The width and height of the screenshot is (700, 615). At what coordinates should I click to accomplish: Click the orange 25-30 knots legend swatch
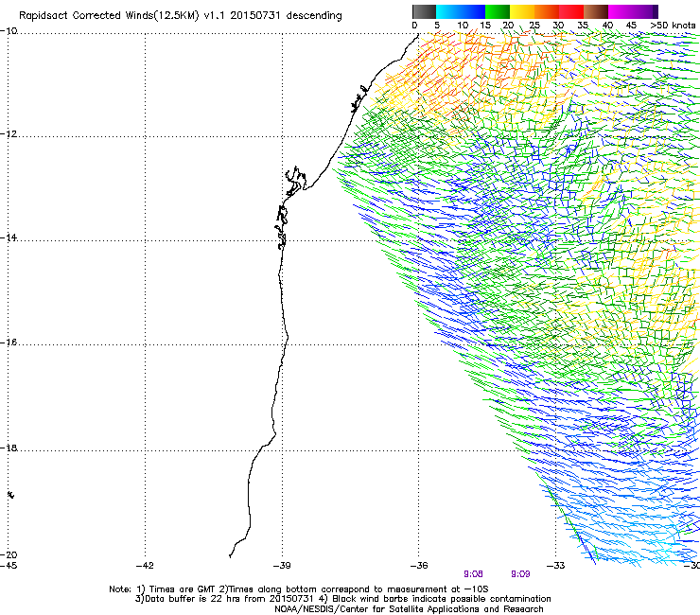[547, 11]
